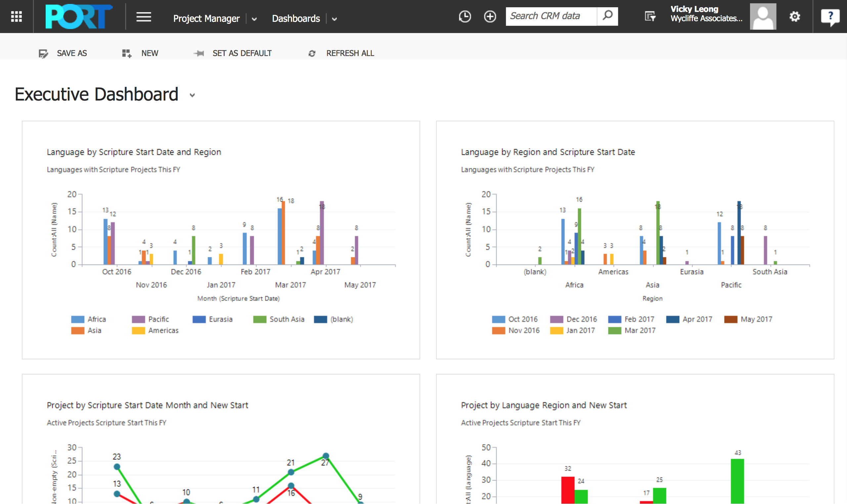Screen dimensions: 847x504
Task: Click the PORT logo
Action: point(79,16)
